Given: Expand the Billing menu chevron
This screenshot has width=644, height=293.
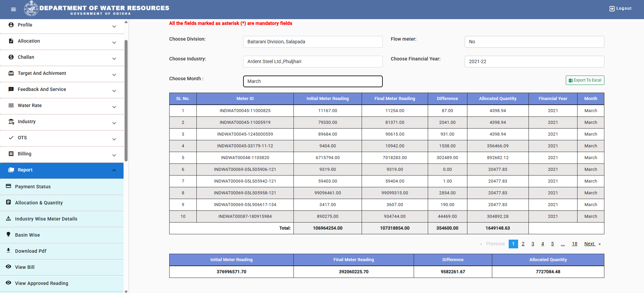Looking at the screenshot, I should pyautogui.click(x=114, y=155).
